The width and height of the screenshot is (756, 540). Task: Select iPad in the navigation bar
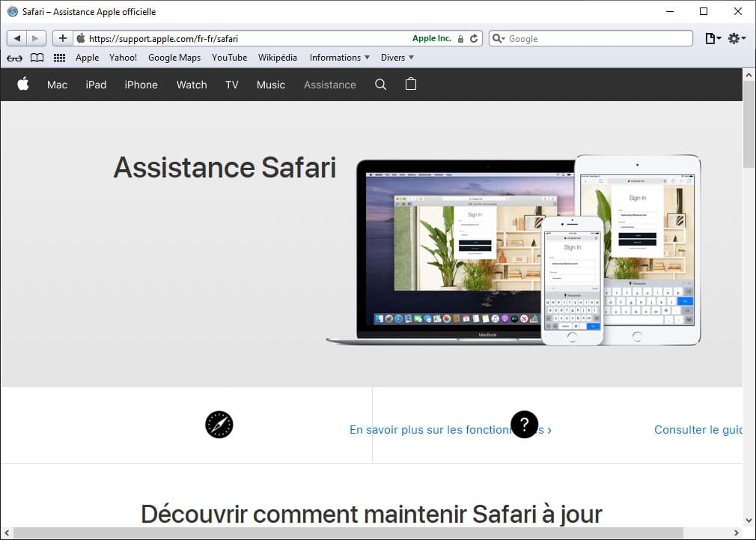(96, 85)
